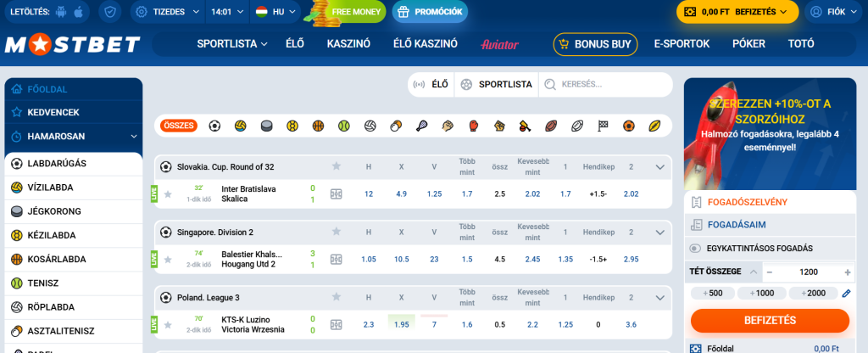Favorite the Slovakia Cup league star
Viewport: 868px width, 353px height.
coord(337,166)
